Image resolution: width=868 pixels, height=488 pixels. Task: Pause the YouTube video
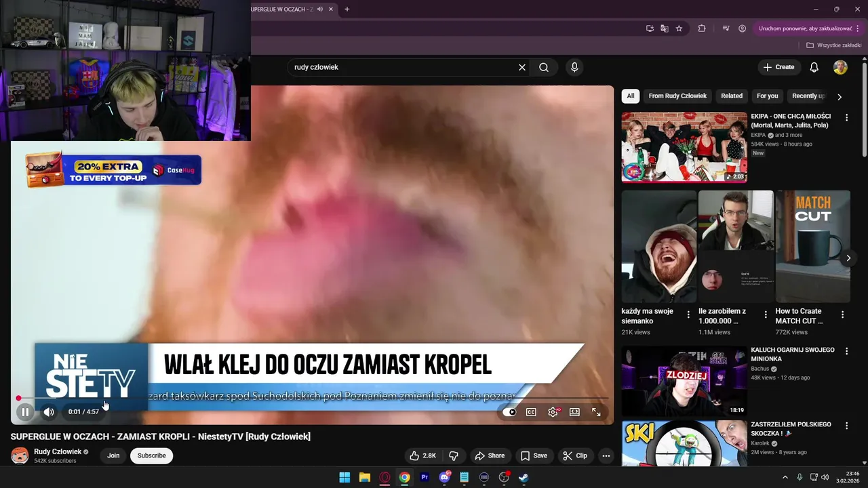pos(25,411)
